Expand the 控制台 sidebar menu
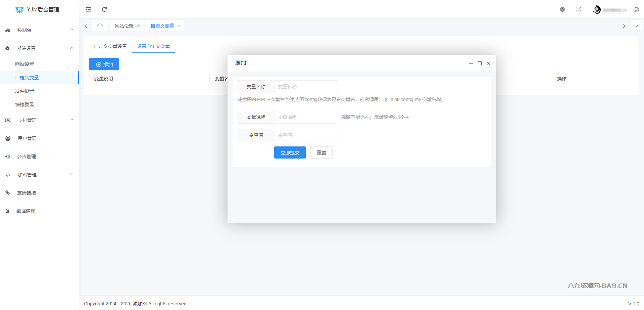Image resolution: width=644 pixels, height=310 pixels. [39, 30]
